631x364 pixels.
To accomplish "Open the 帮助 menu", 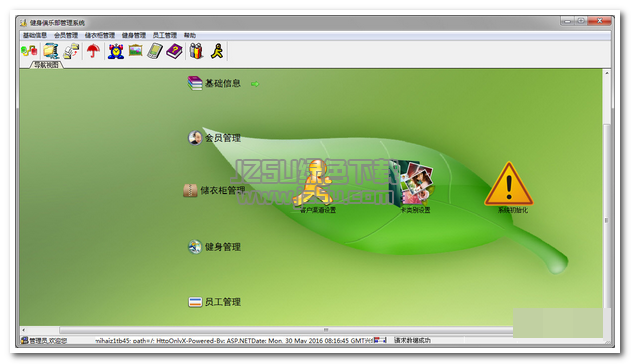I will click(190, 35).
